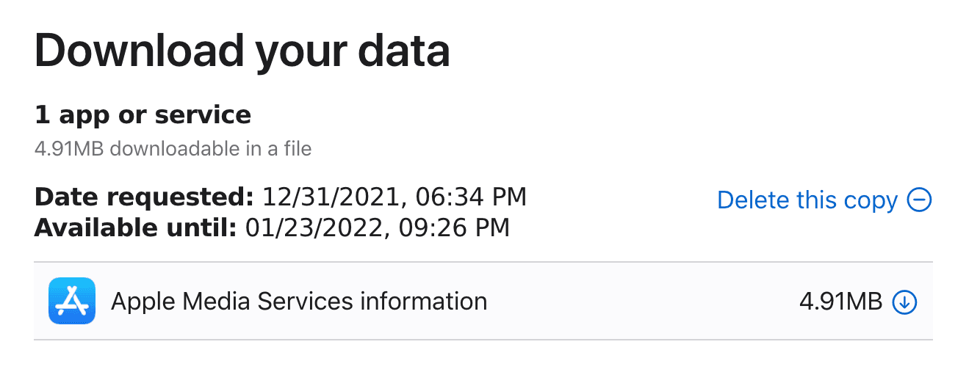Viewport: 980px width, 383px height.
Task: Select the 12/31/2021, 06:34 PM timestamp
Action: [x=394, y=197]
